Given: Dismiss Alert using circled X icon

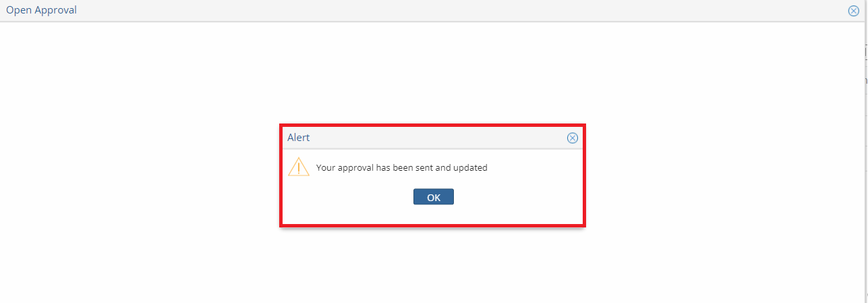Looking at the screenshot, I should (x=572, y=138).
